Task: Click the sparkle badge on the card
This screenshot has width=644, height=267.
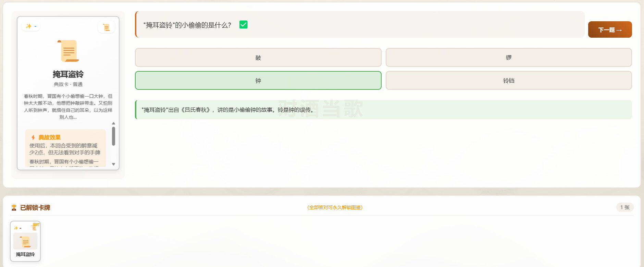Action: coord(31,26)
